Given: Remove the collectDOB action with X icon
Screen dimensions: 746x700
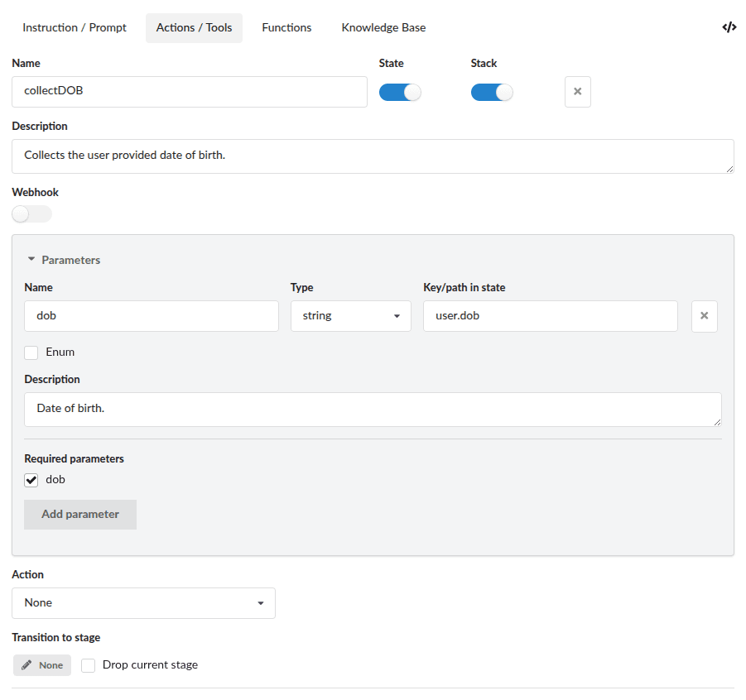Looking at the screenshot, I should [577, 92].
